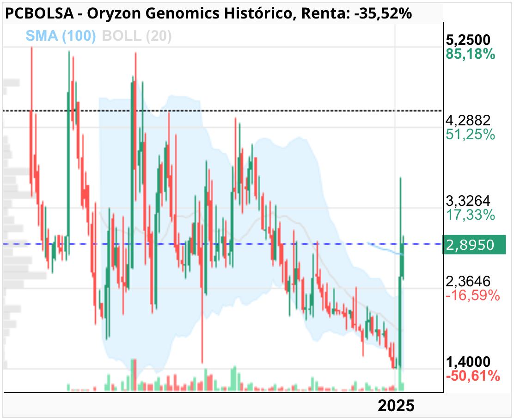Click the 17,33% percentage label
The image size is (514, 420).
point(471,215)
